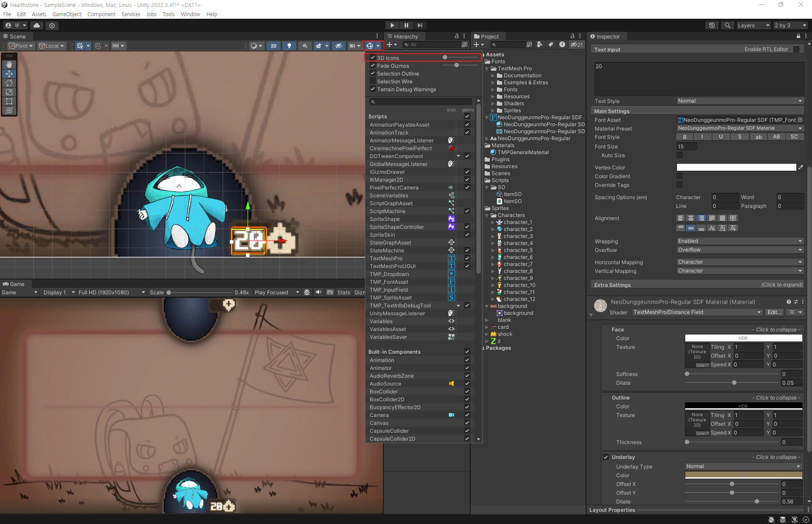Toggle the 2D scene view mode

click(274, 46)
